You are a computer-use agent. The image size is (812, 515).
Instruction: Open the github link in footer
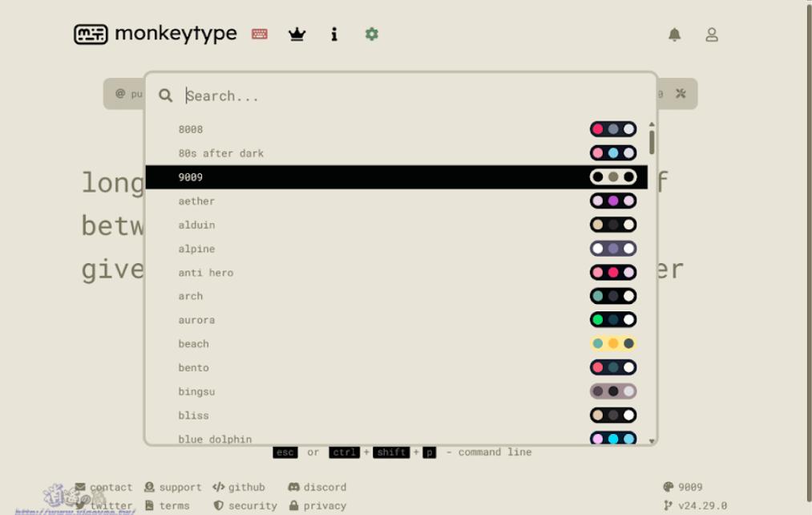coord(239,487)
